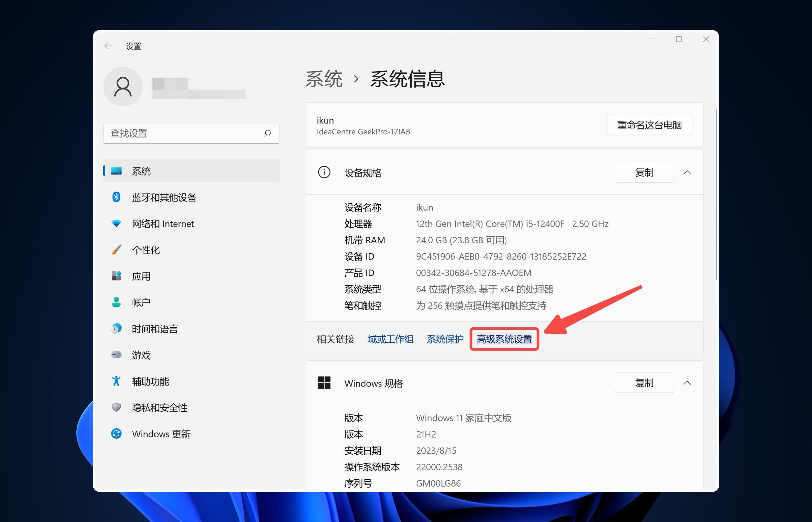Maximize the 设置 window
This screenshot has width=812, height=522.
pyautogui.click(x=679, y=39)
